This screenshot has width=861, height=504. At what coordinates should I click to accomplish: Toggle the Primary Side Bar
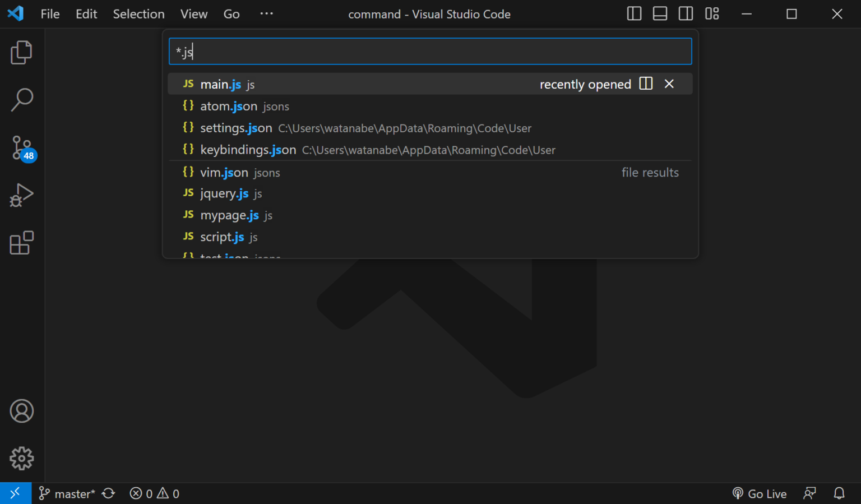click(633, 13)
